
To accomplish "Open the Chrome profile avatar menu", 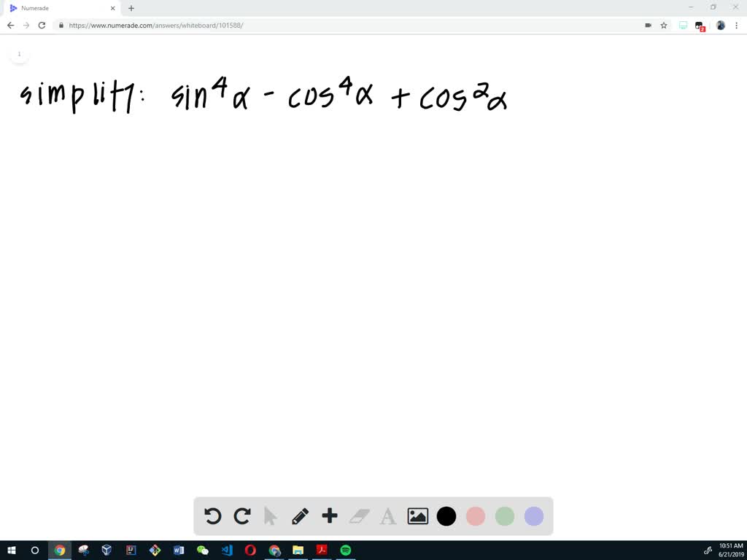I will click(721, 25).
